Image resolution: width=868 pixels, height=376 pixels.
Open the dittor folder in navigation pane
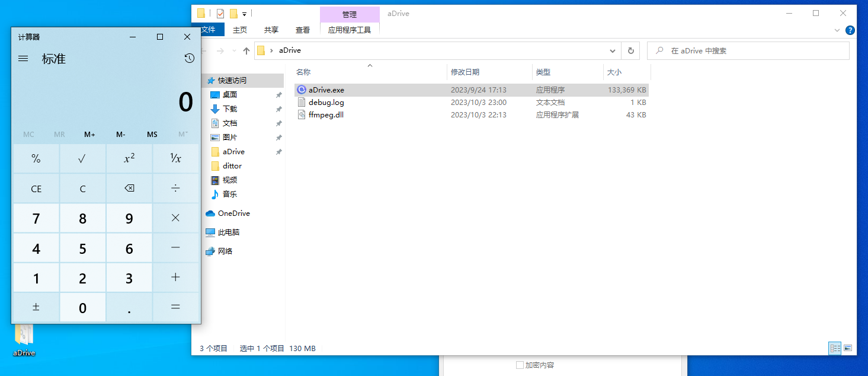point(232,166)
